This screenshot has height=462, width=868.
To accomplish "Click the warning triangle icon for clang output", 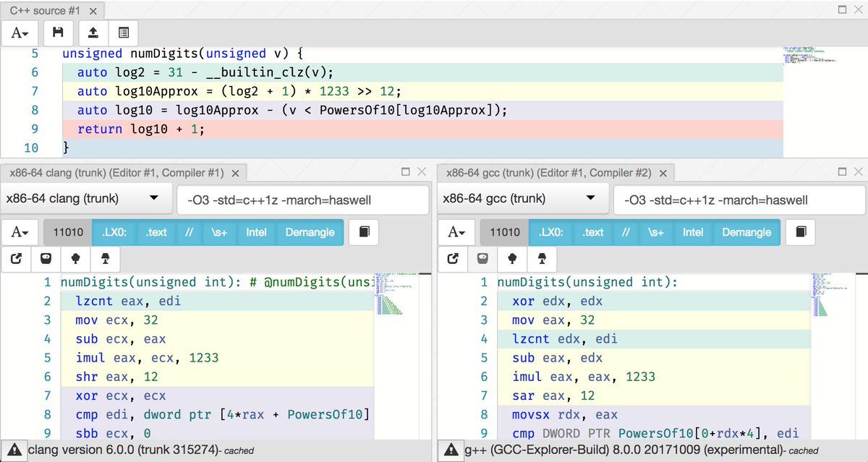I will coord(14,450).
